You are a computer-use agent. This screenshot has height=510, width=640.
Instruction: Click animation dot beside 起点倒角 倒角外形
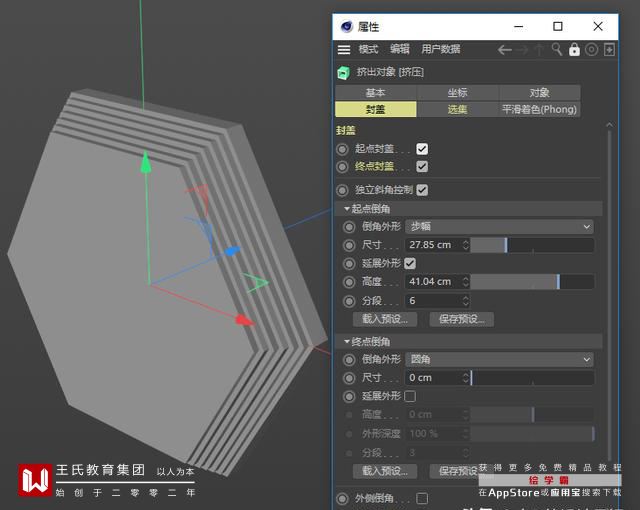pyautogui.click(x=349, y=227)
